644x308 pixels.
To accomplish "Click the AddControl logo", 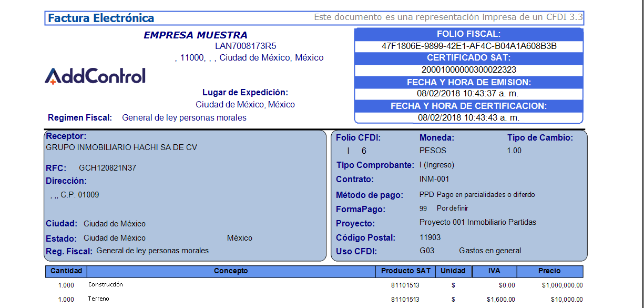I will pyautogui.click(x=95, y=76).
